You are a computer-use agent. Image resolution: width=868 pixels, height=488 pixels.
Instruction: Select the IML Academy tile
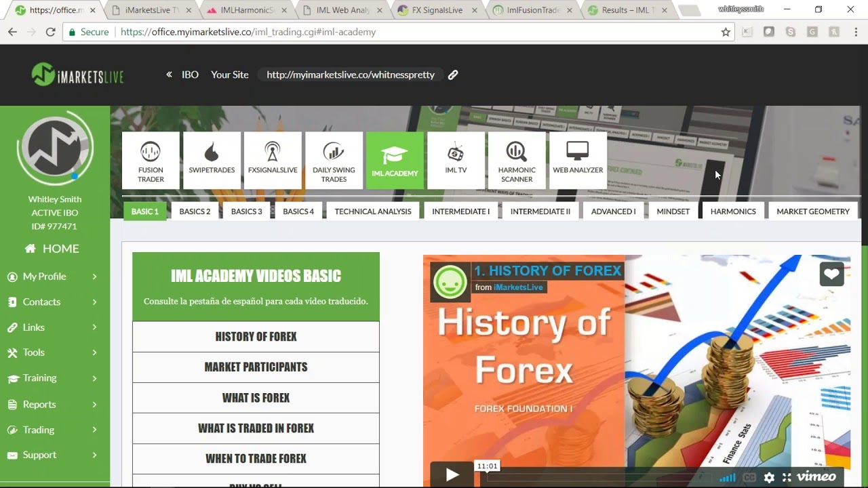395,161
